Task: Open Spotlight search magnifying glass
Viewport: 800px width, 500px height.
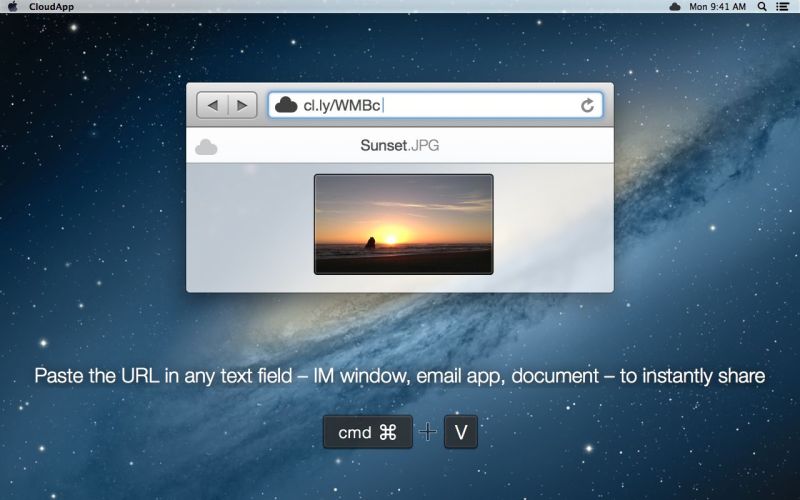Action: pyautogui.click(x=763, y=6)
